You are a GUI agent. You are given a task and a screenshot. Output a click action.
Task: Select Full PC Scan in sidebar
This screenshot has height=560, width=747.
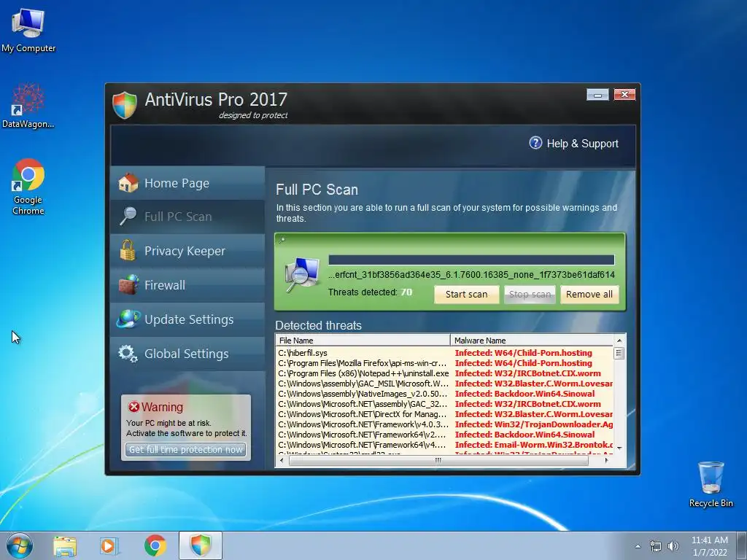pos(187,217)
